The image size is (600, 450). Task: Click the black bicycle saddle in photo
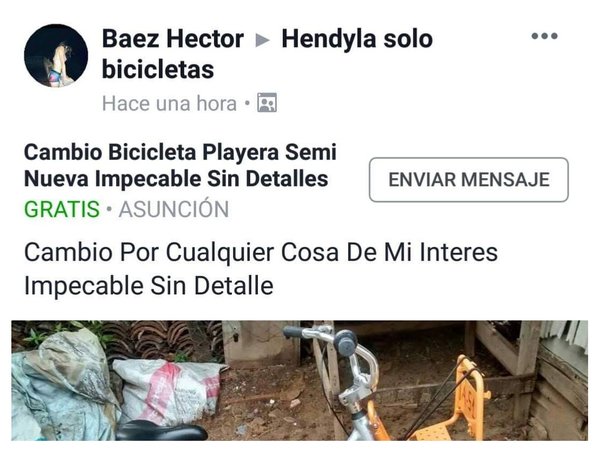tap(162, 430)
